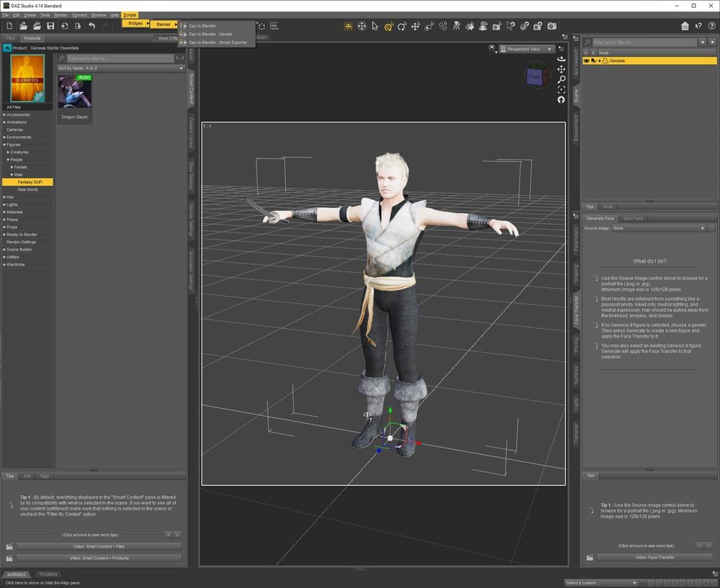This screenshot has height=588, width=720.
Task: Collapse the Male category in content tree
Action: pos(12,174)
